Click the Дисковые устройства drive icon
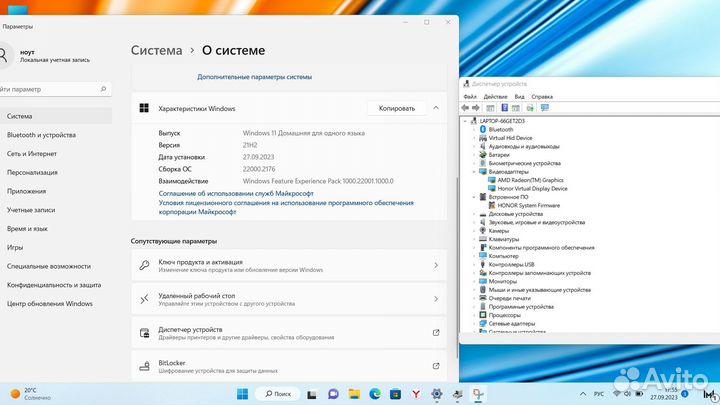The height and width of the screenshot is (405, 720). (483, 214)
